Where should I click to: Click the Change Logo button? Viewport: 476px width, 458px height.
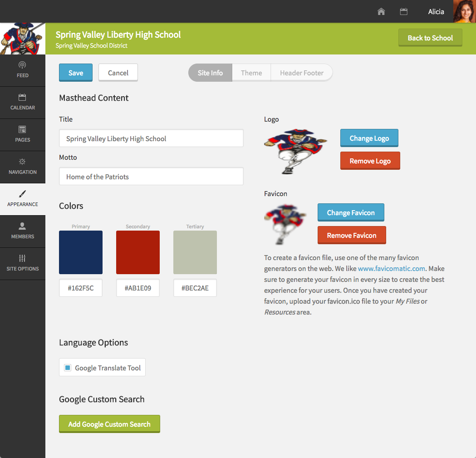point(369,138)
